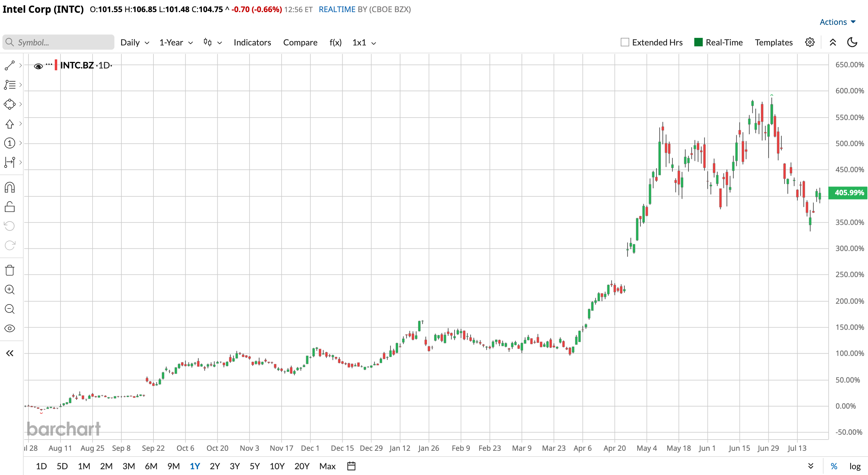The image size is (868, 475).
Task: Enable Extended Hrs checkbox
Action: (625, 42)
